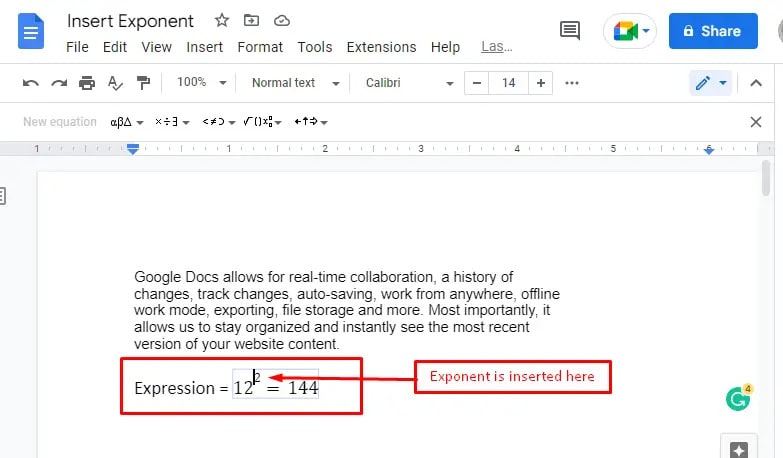Open the editing mode pencil dropdown
This screenshot has width=783, height=458.
[x=711, y=83]
